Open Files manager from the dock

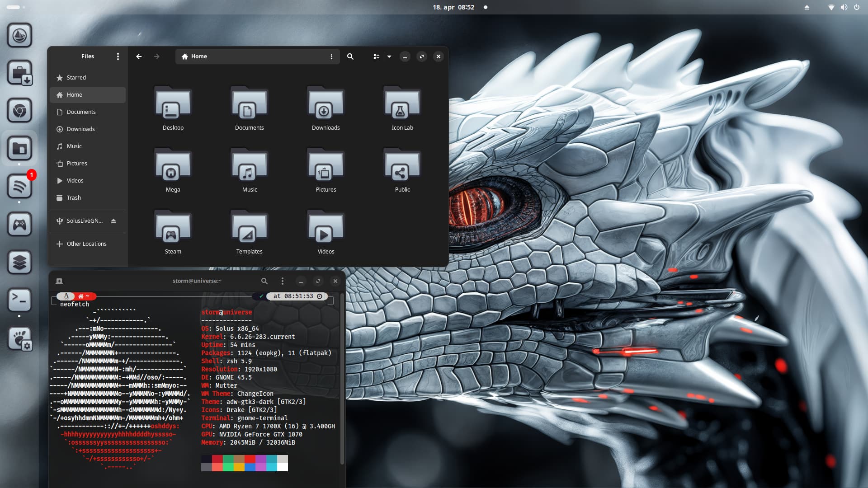tap(19, 148)
